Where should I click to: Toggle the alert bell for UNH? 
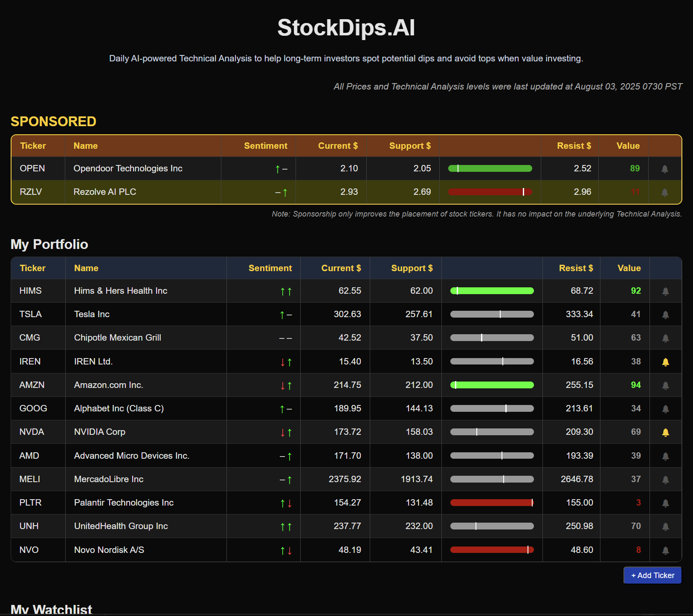pos(665,526)
